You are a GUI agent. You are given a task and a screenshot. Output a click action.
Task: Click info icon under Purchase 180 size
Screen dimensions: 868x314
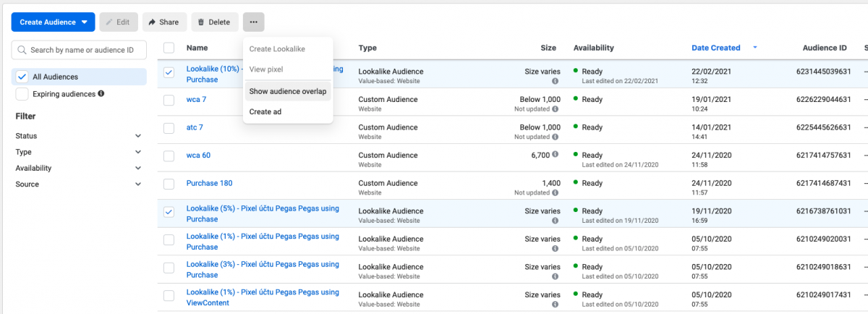coord(555,193)
